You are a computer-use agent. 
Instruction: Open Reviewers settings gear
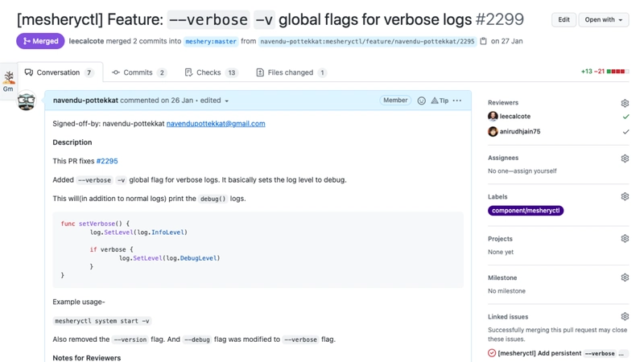click(x=625, y=103)
